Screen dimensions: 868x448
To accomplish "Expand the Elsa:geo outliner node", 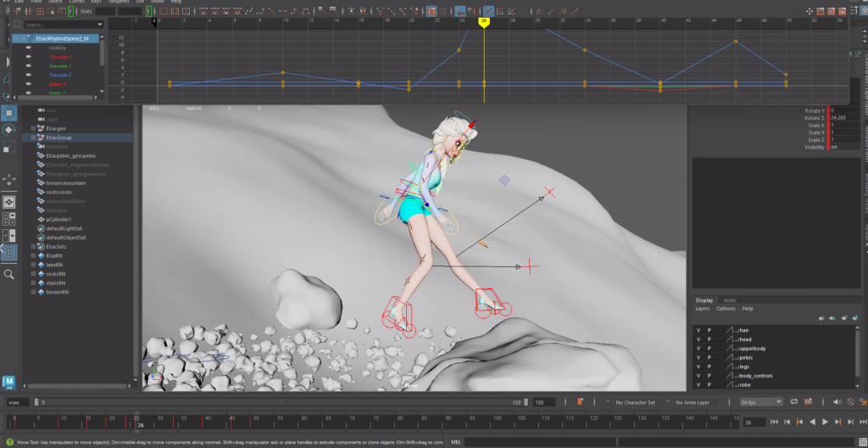I will coord(33,128).
